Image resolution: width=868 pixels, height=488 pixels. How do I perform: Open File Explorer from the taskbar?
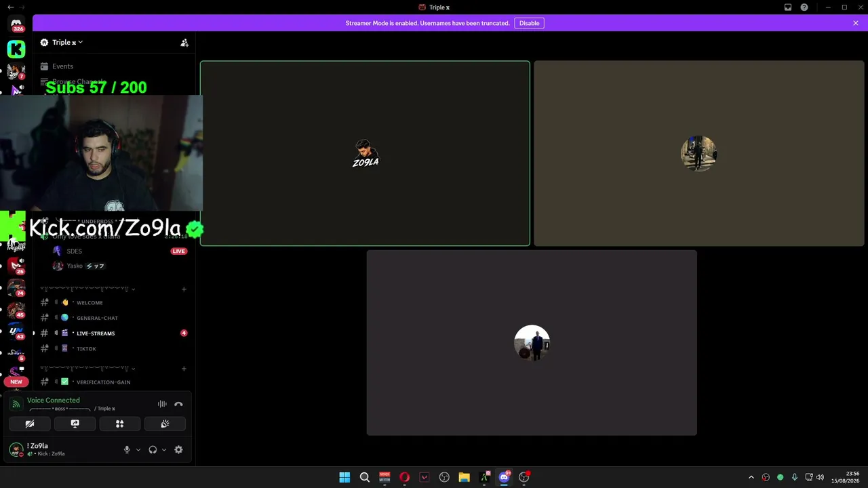465,477
